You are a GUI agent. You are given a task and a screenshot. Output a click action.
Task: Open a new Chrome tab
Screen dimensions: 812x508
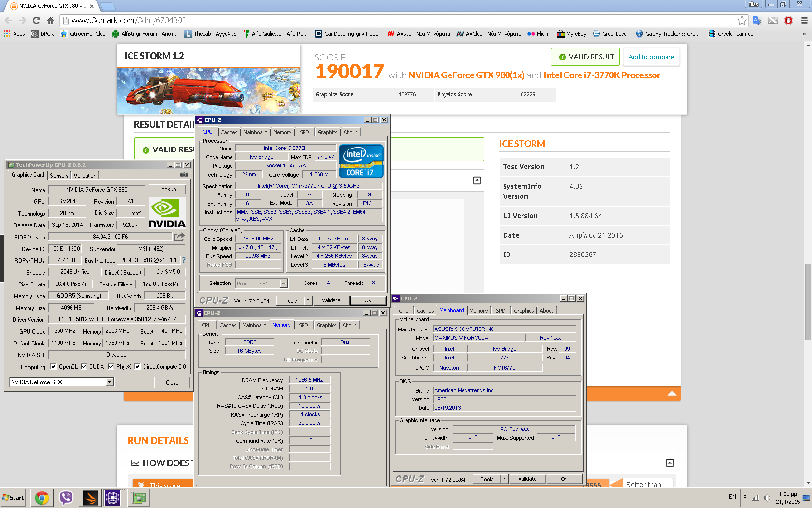pos(107,6)
